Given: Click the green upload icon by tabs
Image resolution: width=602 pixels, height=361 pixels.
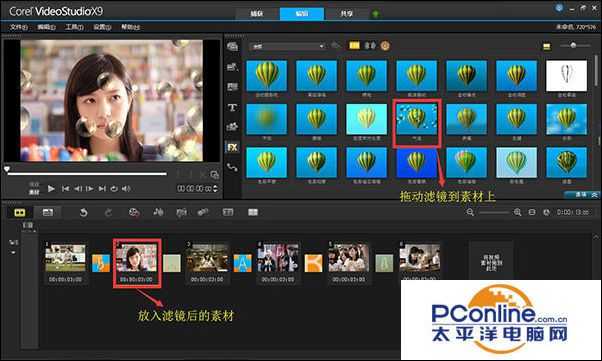Looking at the screenshot, I should tap(375, 14).
